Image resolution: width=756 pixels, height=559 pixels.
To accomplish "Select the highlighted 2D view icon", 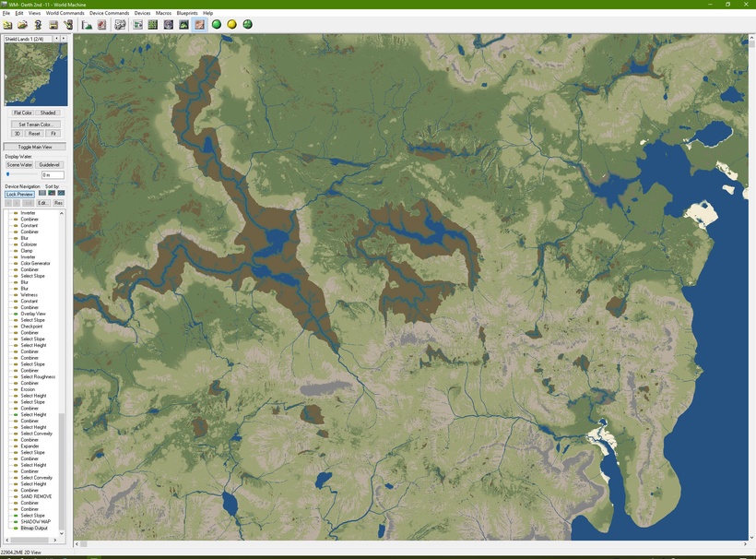I will pyautogui.click(x=199, y=25).
